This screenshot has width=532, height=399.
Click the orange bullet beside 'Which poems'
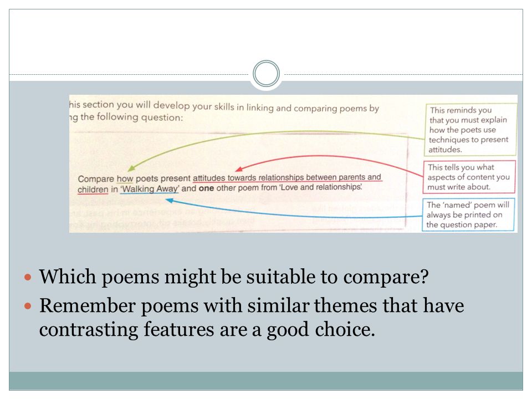pyautogui.click(x=28, y=277)
